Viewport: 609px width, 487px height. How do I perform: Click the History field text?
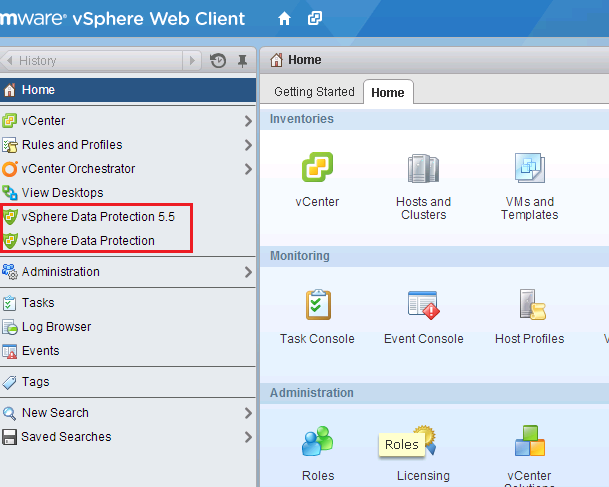click(x=38, y=61)
